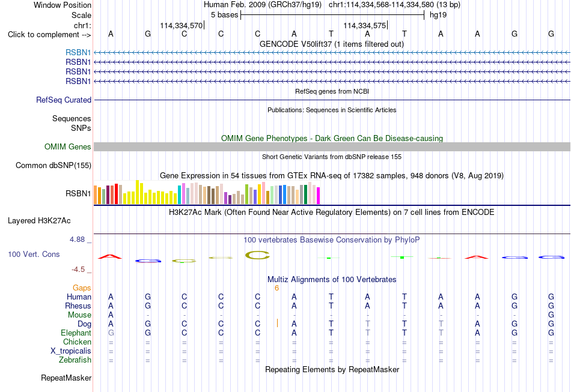The image size is (571, 392).
Task: Select the Chicken species label
Action: 77,342
